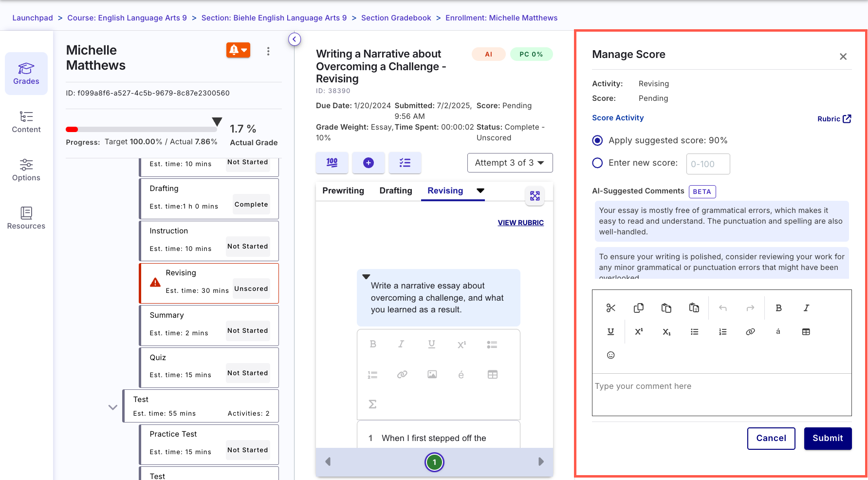Open the Attempt 3 of 3 dropdown
Screen dimensions: 868x480
(x=510, y=163)
